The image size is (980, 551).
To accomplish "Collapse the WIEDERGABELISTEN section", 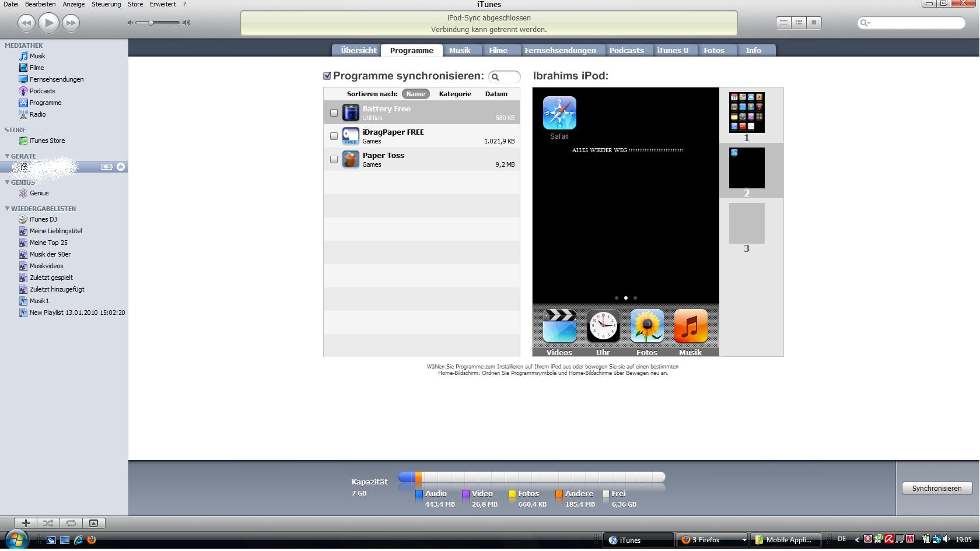I will click(x=7, y=209).
